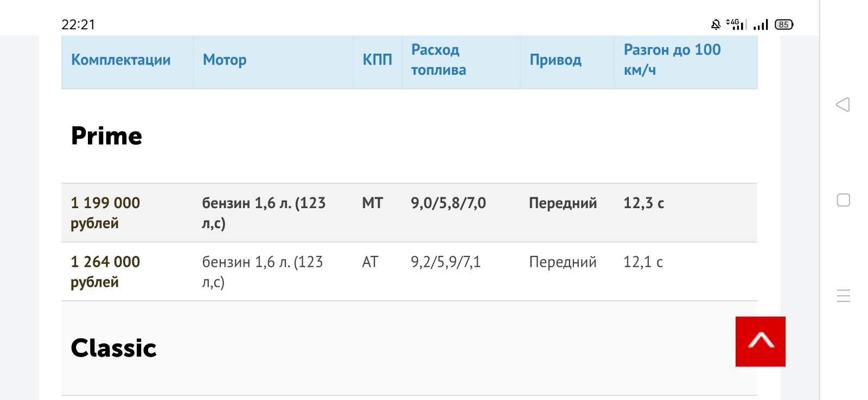
Task: Tap the status bar clock 22:21
Action: pos(78,24)
